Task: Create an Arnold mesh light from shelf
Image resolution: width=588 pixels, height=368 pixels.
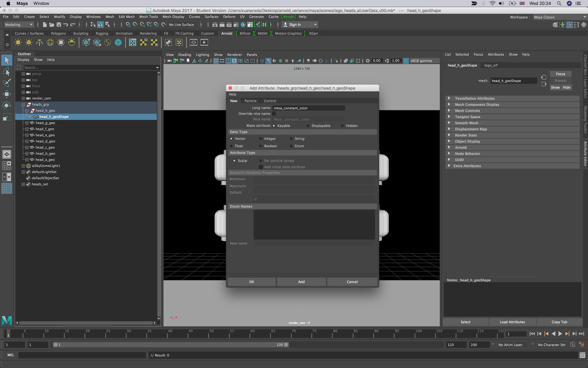Action: pyautogui.click(x=29, y=43)
